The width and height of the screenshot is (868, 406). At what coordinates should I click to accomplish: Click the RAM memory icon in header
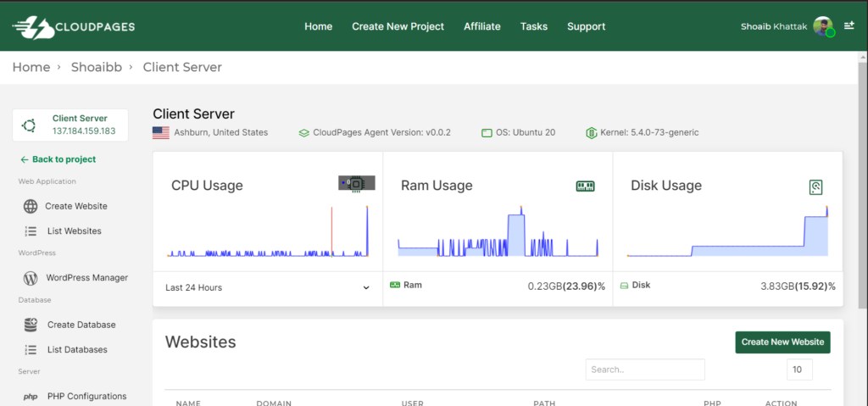(x=585, y=186)
